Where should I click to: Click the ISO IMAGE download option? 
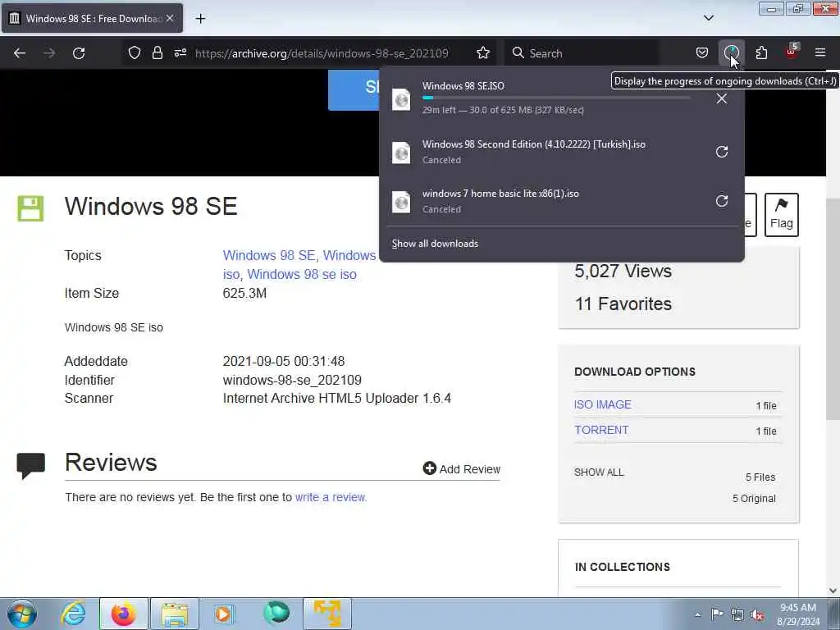click(x=603, y=404)
